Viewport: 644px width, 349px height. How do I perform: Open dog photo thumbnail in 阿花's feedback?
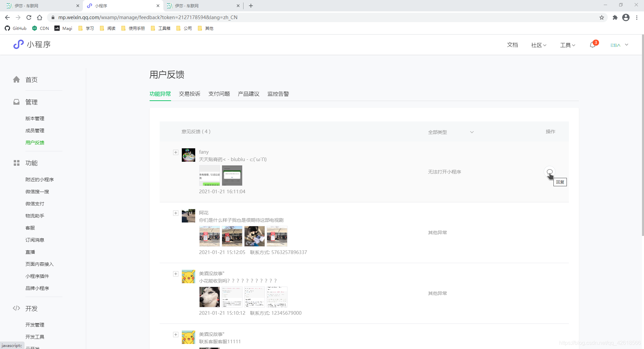pyautogui.click(x=255, y=236)
